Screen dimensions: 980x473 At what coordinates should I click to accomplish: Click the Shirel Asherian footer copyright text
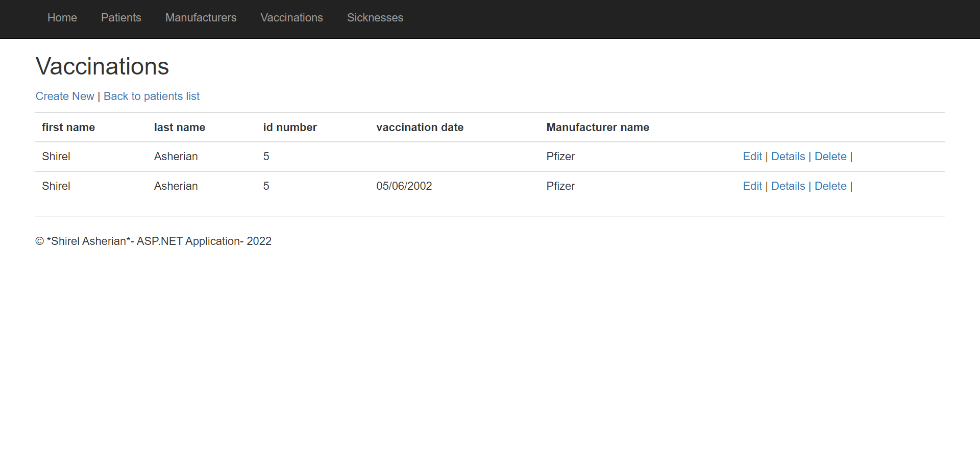point(153,241)
